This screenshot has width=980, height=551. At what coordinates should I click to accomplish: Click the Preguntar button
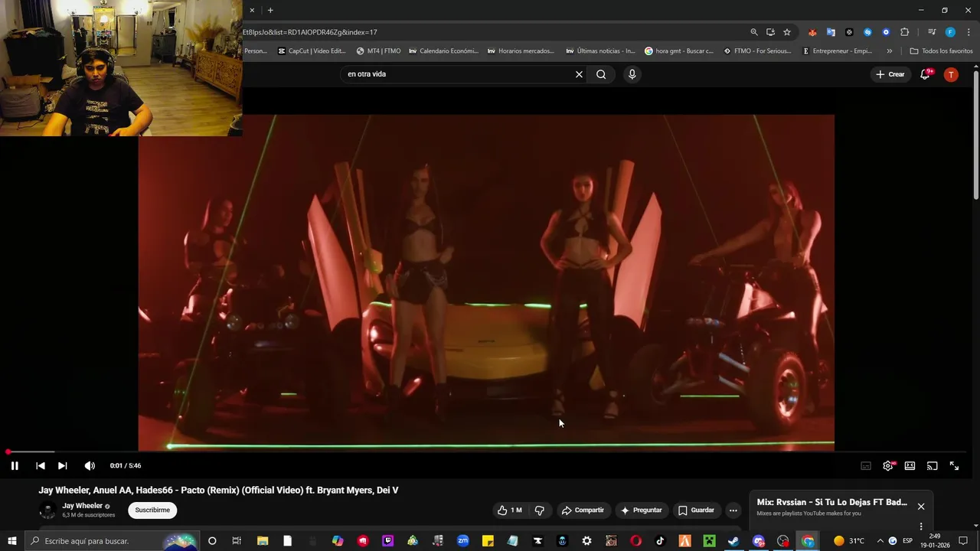[x=642, y=510]
